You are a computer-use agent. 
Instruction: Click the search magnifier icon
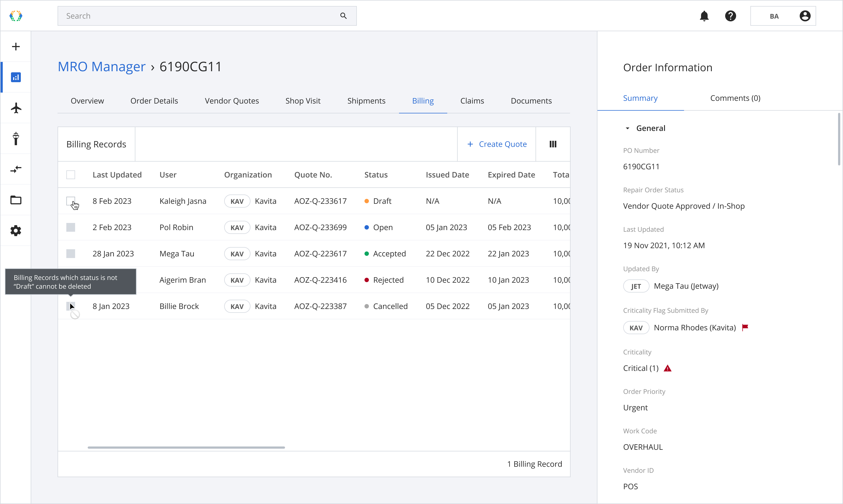(x=343, y=16)
